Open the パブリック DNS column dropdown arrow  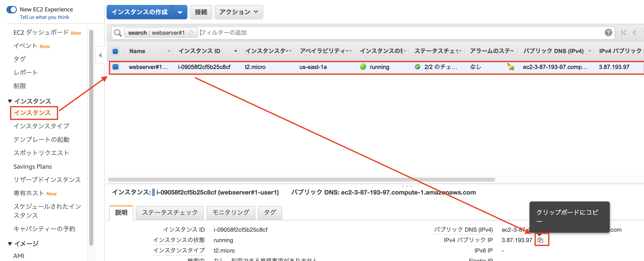(590, 51)
